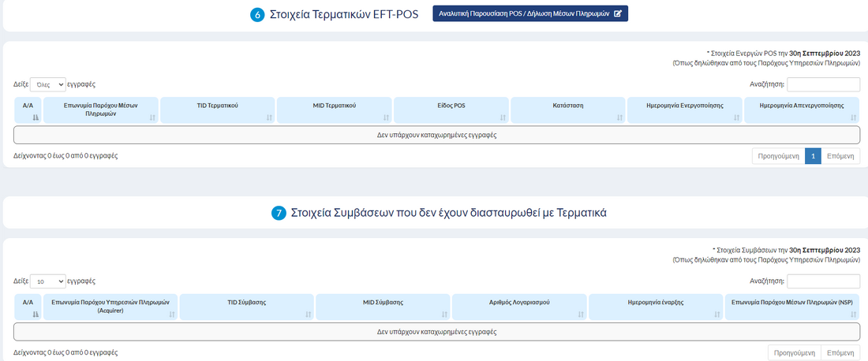Sort by Ημερομηνία Ενεργοποίησης column
Image resolution: width=868 pixels, height=361 pixels.
[x=684, y=110]
